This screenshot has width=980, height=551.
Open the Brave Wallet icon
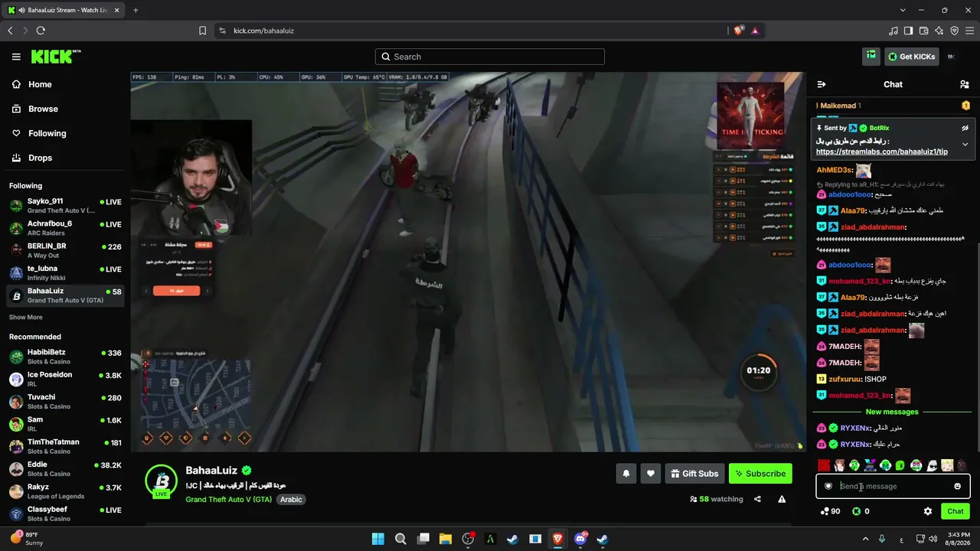click(924, 31)
